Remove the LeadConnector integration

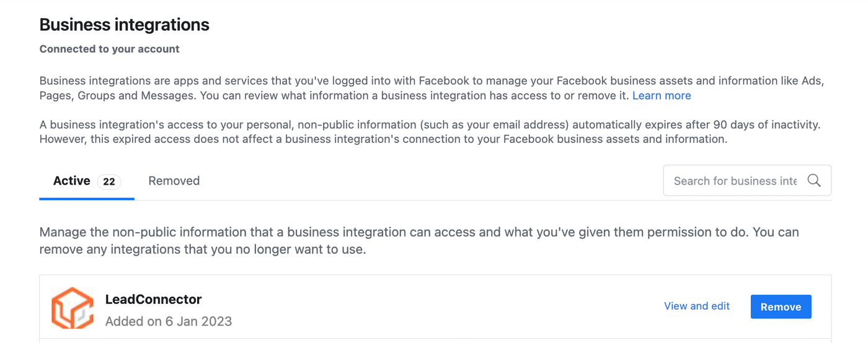coord(781,306)
